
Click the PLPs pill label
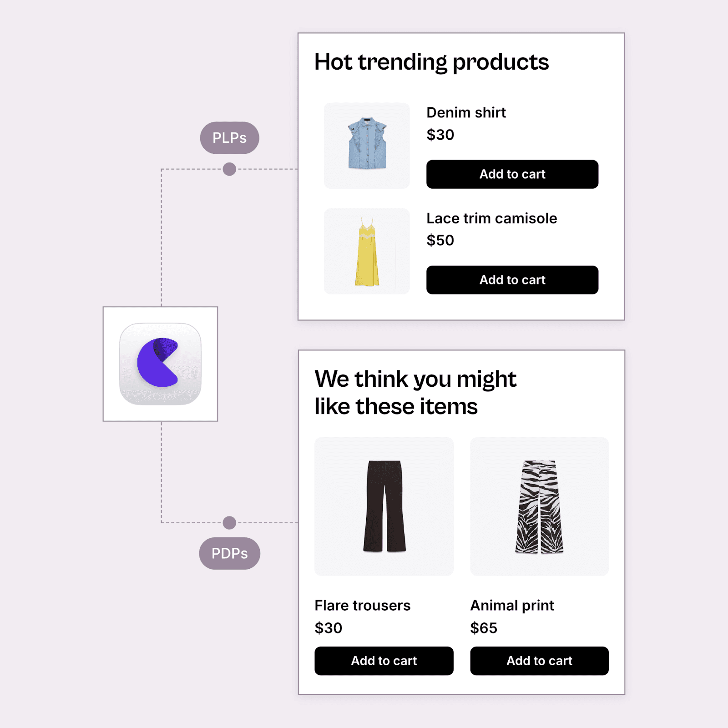(x=229, y=137)
